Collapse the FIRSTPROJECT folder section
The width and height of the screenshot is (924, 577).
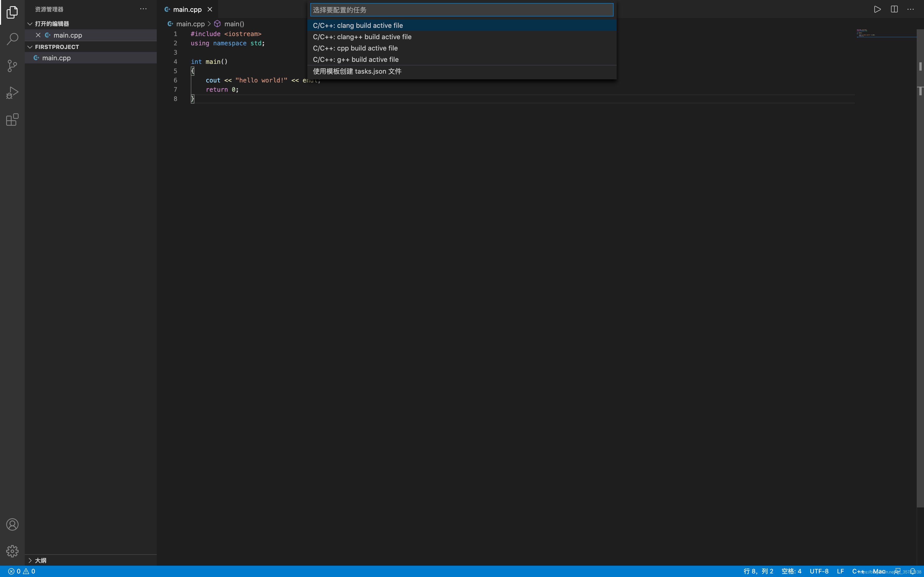click(x=56, y=47)
